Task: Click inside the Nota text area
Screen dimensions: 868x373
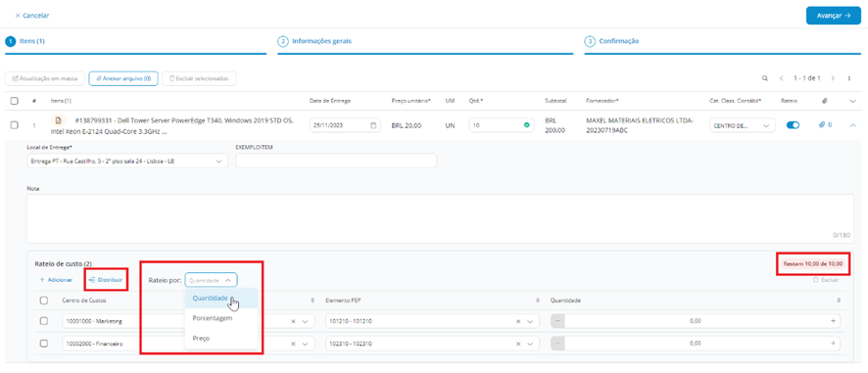Action: coord(440,218)
